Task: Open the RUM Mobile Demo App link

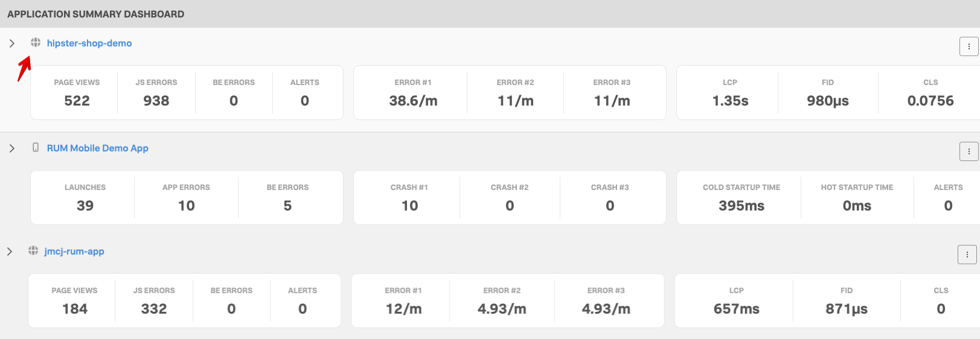Action: coord(98,148)
